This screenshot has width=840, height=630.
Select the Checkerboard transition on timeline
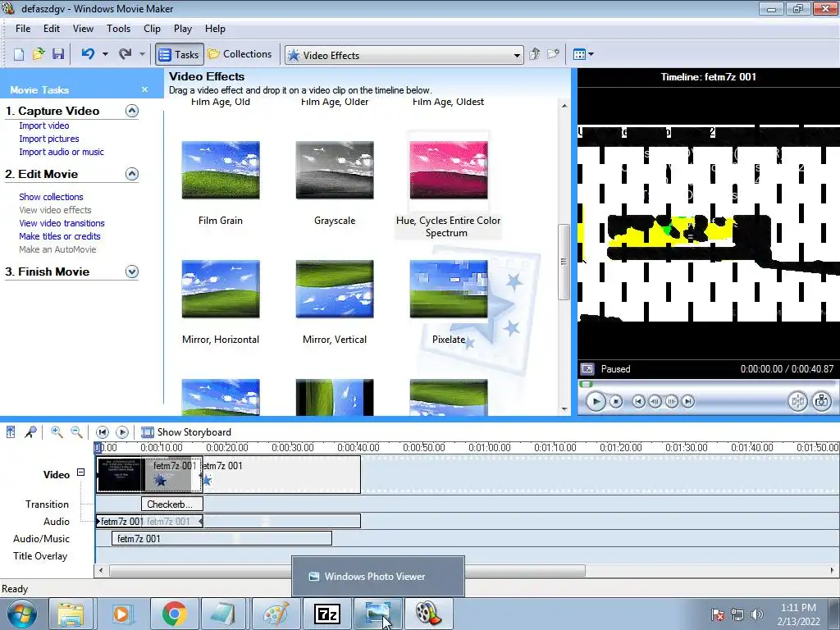pos(172,504)
